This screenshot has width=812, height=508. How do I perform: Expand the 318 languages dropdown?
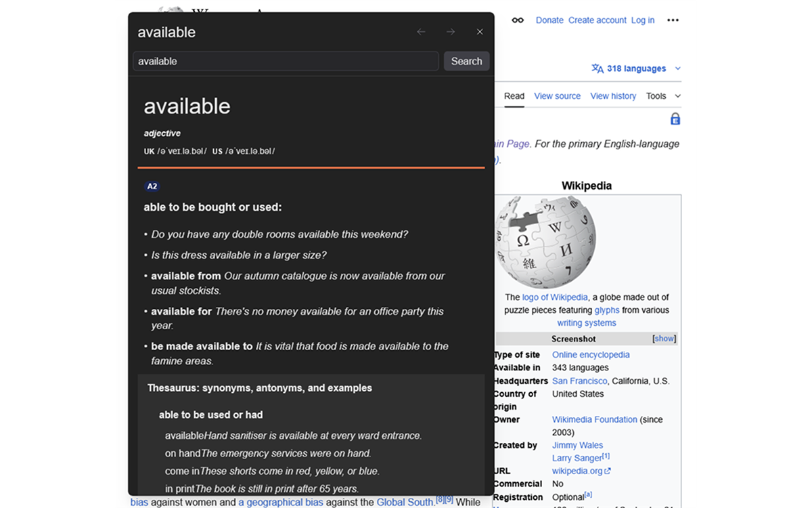coord(636,68)
